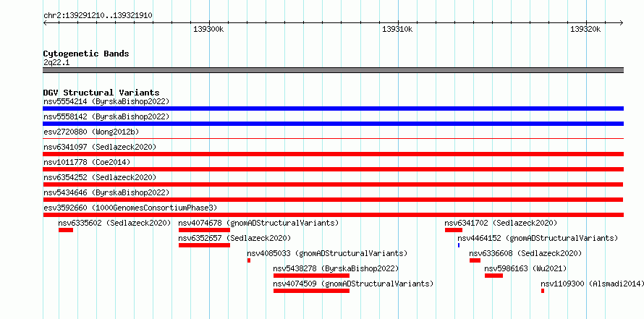Click the small red marker of nsv1109300

point(543,291)
